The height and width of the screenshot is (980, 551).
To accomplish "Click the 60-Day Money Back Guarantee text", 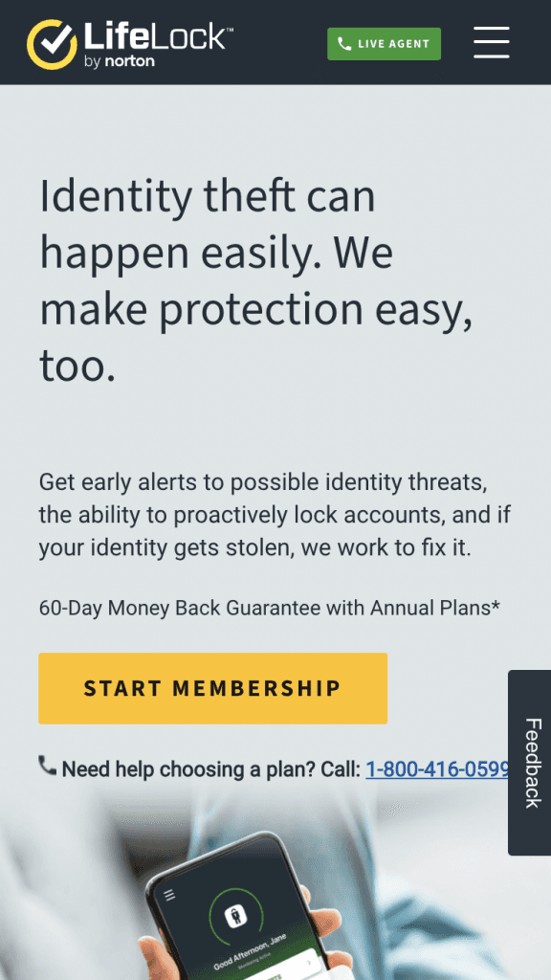I will [x=269, y=608].
